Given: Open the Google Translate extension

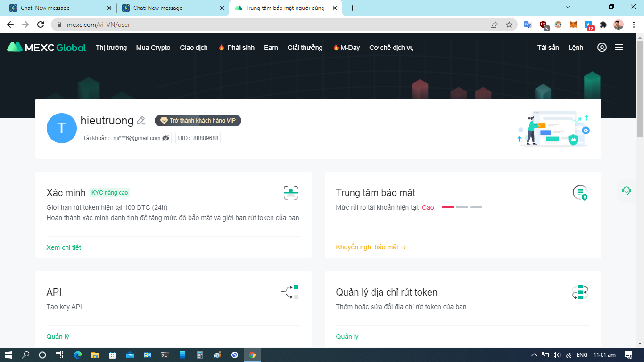Looking at the screenshot, I should tap(528, 25).
